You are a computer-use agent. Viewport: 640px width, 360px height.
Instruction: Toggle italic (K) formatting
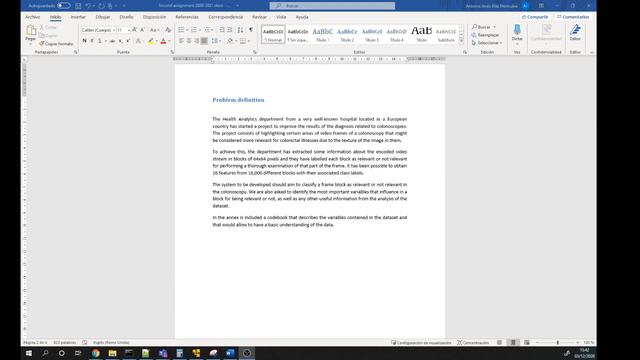(x=92, y=41)
